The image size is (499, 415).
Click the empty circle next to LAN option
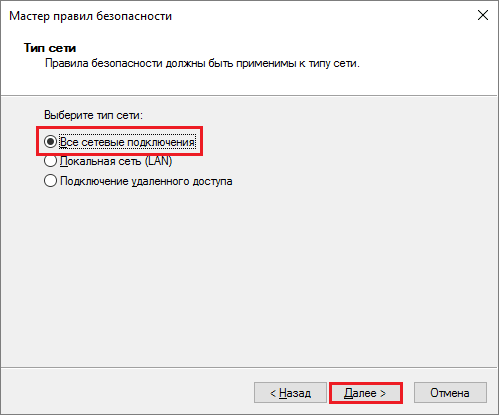point(50,161)
